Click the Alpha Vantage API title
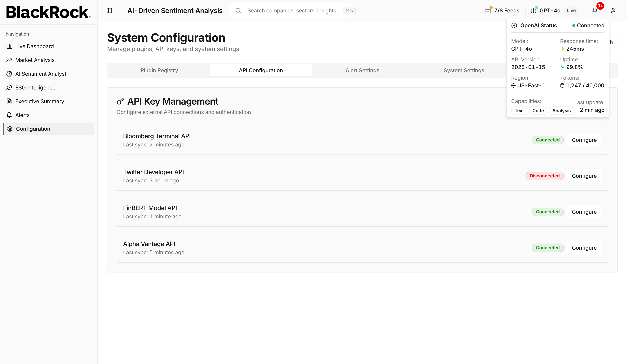The width and height of the screenshot is (627, 364). tap(149, 244)
